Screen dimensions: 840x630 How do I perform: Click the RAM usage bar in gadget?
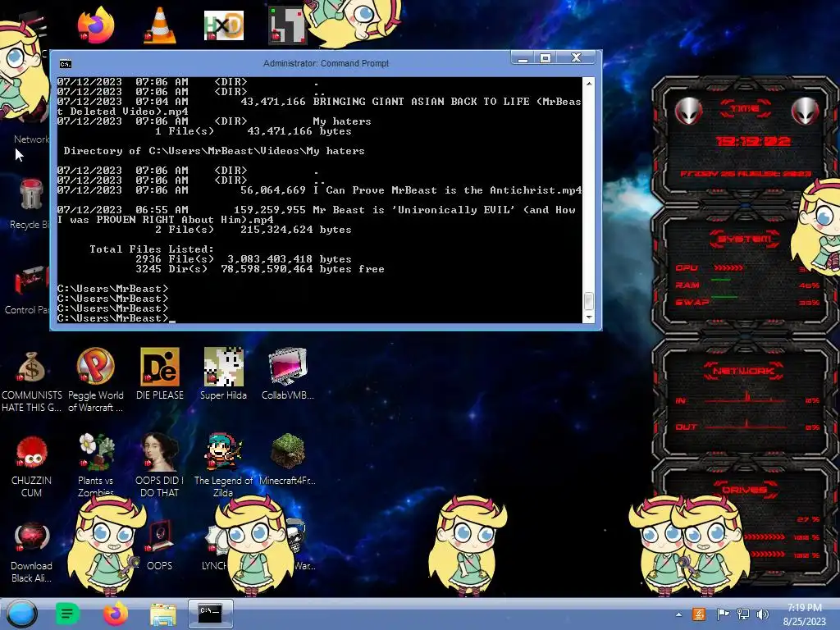pos(720,280)
